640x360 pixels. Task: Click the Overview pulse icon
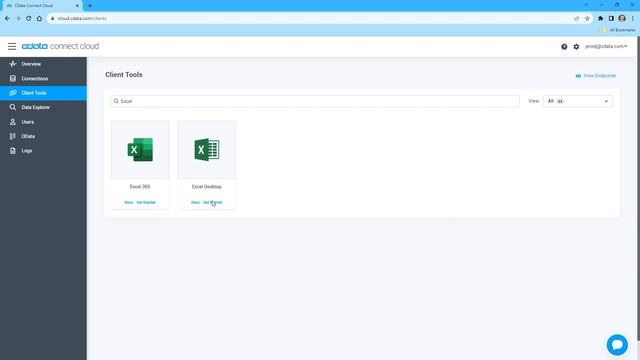pos(13,64)
